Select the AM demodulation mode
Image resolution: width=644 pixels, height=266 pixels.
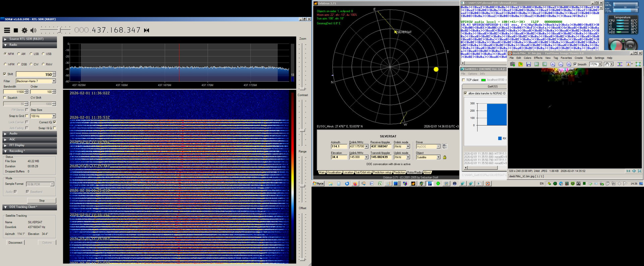(x=19, y=54)
